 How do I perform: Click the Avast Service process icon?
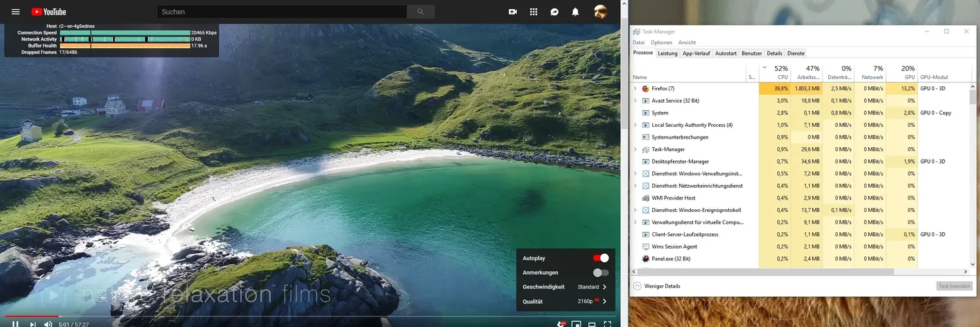click(x=646, y=101)
